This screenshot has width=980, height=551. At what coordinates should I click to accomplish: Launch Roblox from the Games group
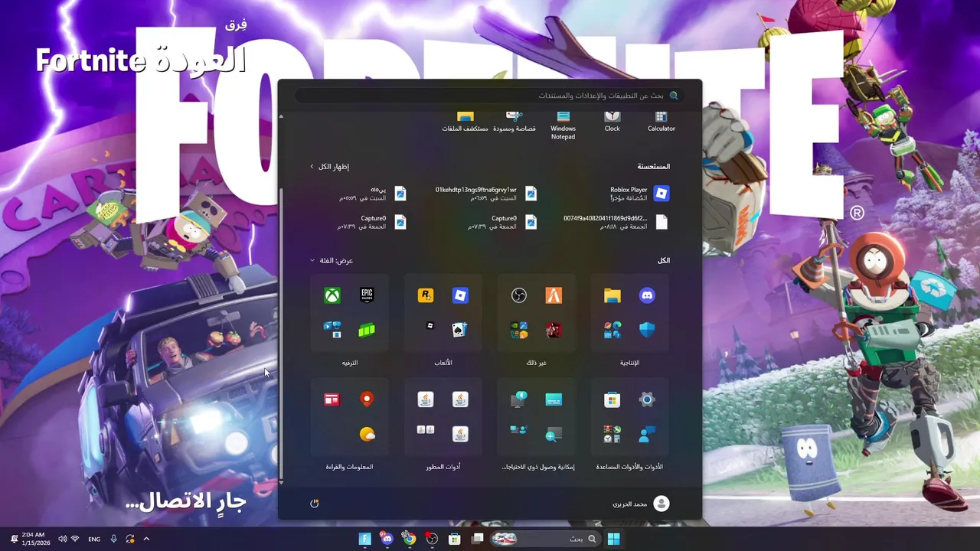pyautogui.click(x=460, y=295)
